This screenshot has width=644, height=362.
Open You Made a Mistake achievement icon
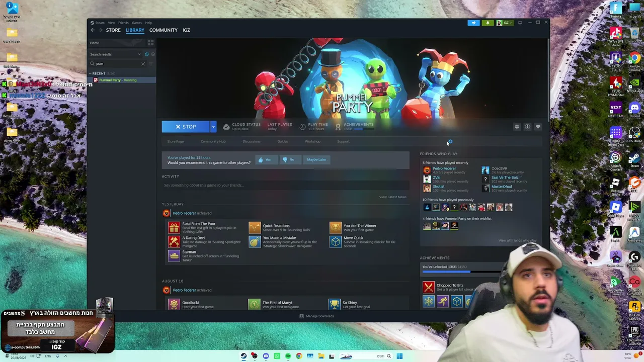[255, 242]
